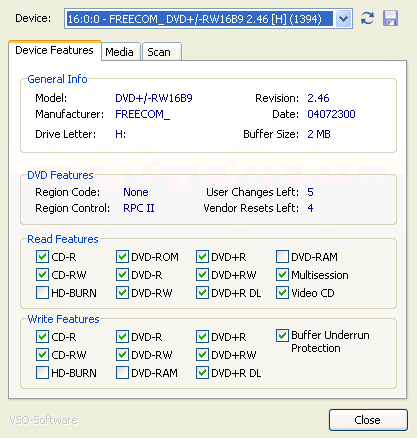Toggle the Write Features CD-R checkbox
The image size is (417, 438).
click(42, 337)
